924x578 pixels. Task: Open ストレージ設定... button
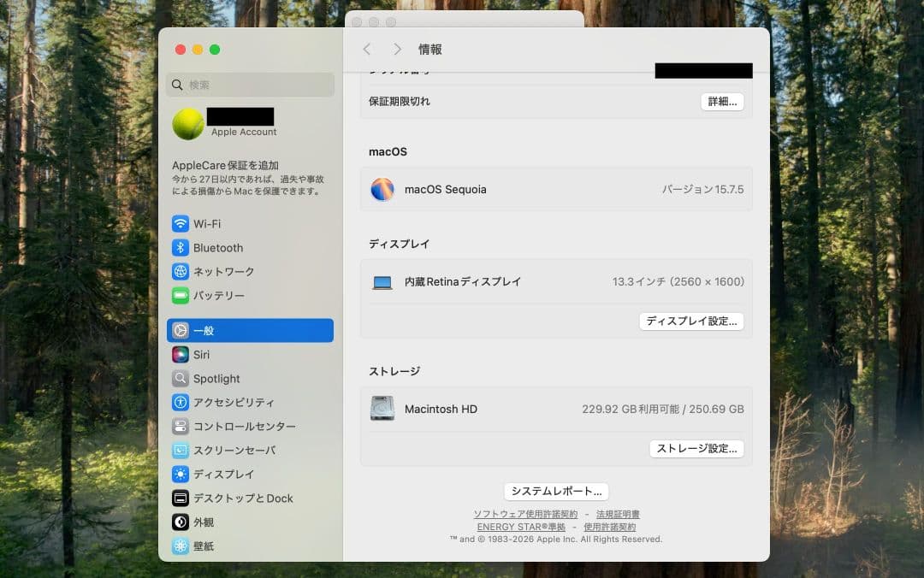click(x=696, y=448)
